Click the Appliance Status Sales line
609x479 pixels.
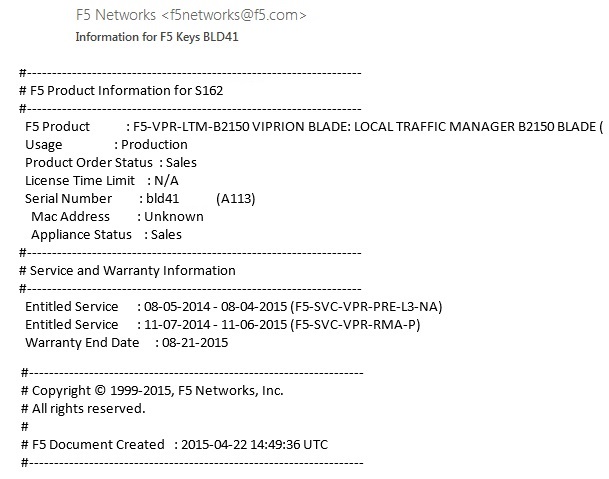click(x=106, y=234)
